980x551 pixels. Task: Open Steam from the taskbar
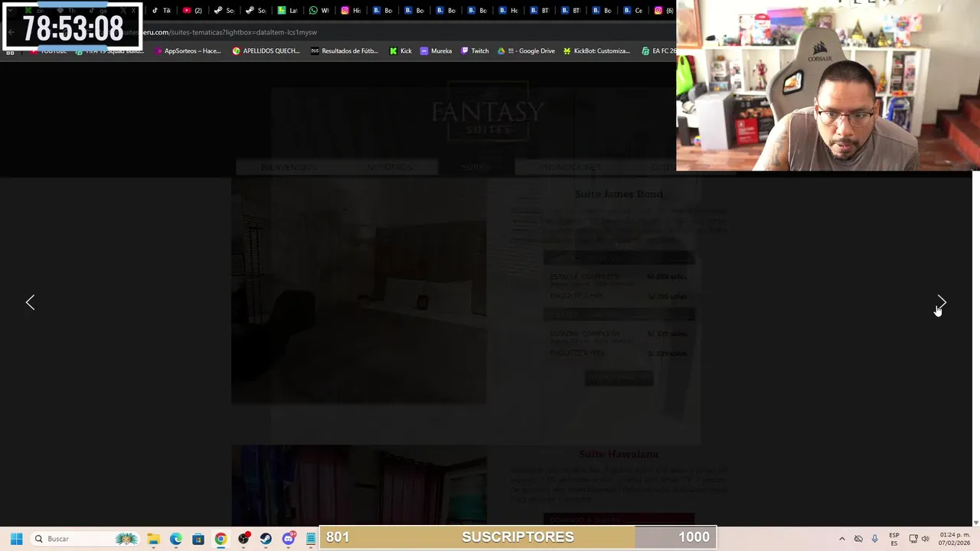(266, 539)
